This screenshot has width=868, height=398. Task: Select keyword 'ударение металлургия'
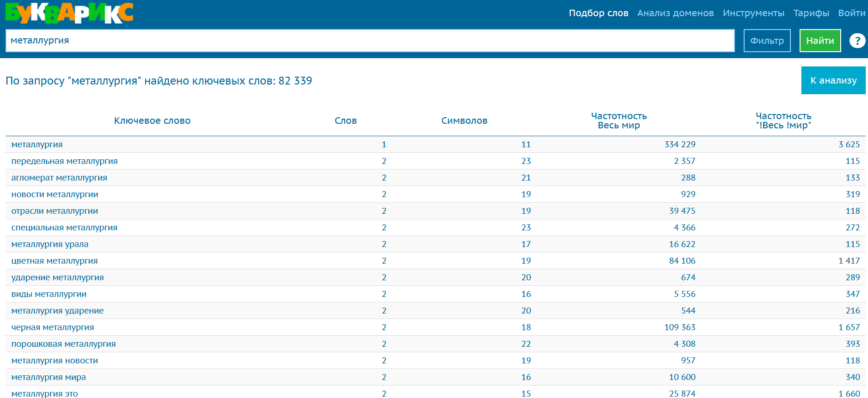[x=57, y=277]
